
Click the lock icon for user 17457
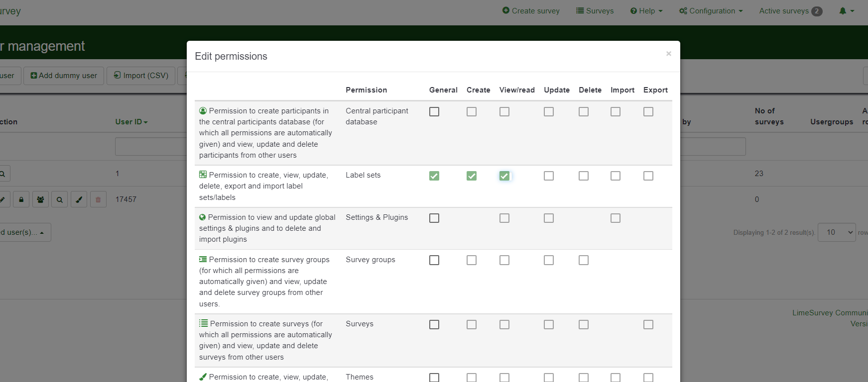pos(21,199)
